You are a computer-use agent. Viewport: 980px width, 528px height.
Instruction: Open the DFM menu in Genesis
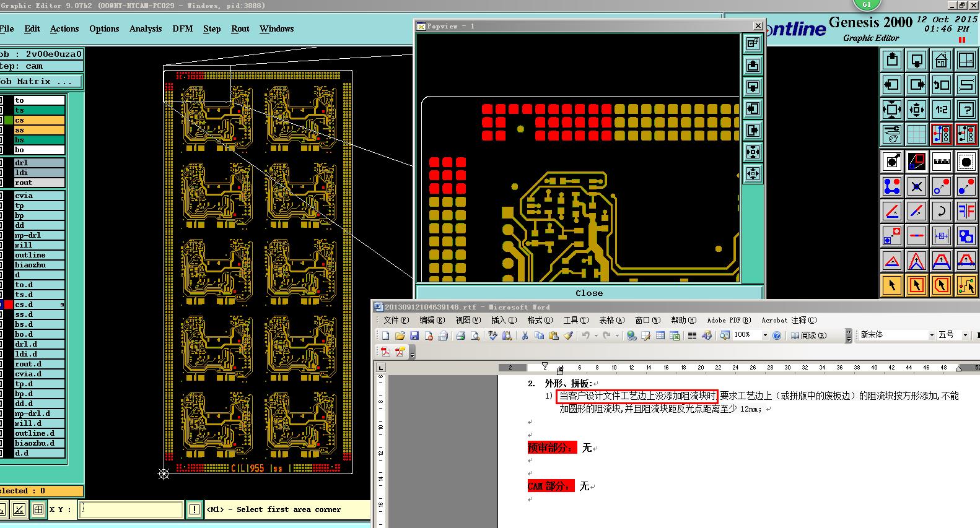183,28
